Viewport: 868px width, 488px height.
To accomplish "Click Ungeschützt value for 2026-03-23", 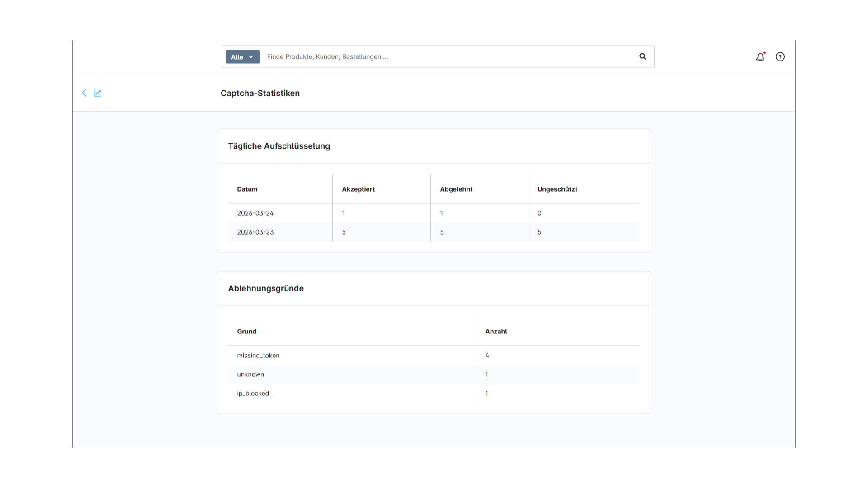I will [539, 232].
